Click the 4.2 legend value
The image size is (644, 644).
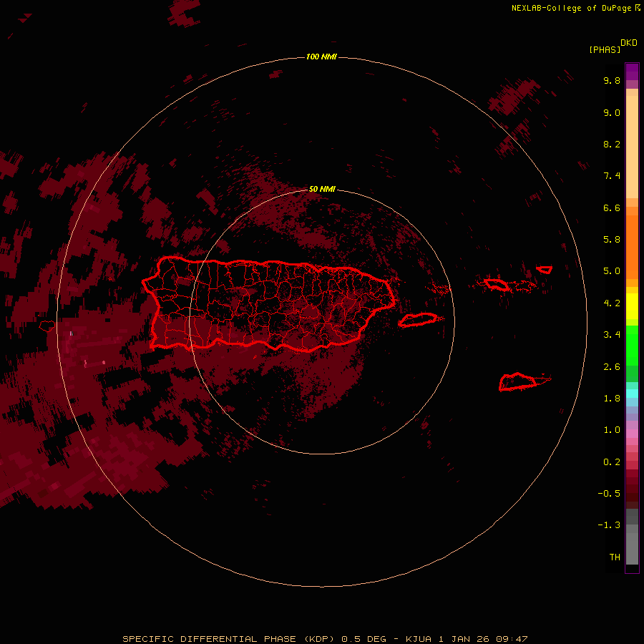click(612, 303)
